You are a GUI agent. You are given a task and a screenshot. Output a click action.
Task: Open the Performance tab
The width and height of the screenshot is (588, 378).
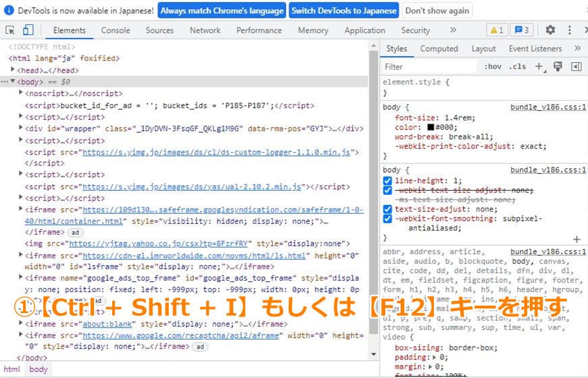click(259, 30)
